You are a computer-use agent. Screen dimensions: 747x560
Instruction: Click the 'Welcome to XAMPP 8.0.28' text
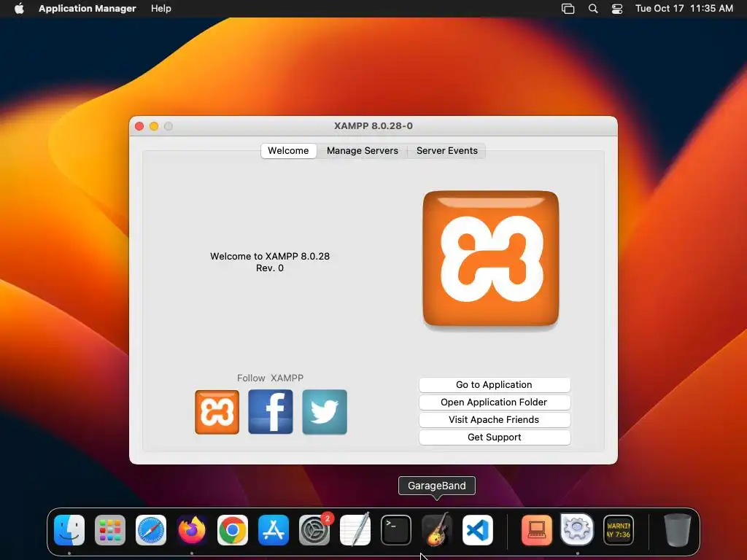270,256
